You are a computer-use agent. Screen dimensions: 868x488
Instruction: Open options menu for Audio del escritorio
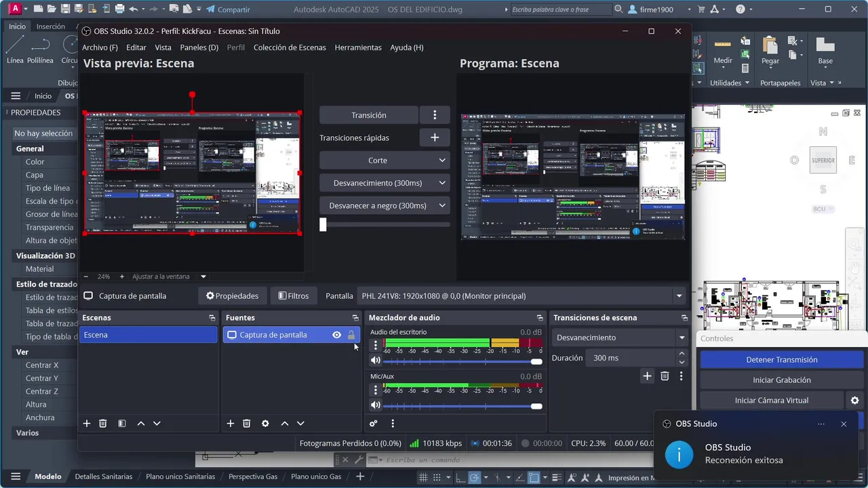(376, 345)
